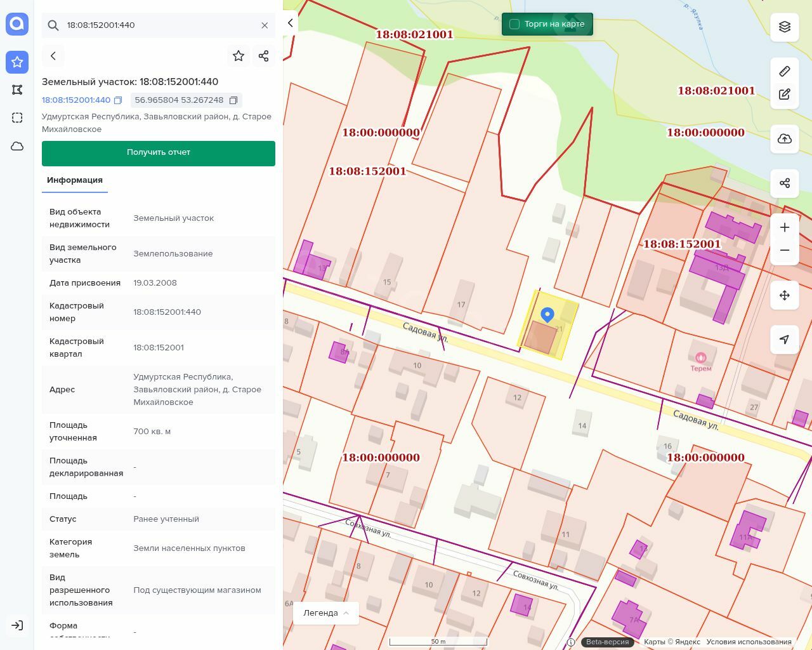Expand the Легенда panel
The width and height of the screenshot is (812, 650).
(x=326, y=613)
